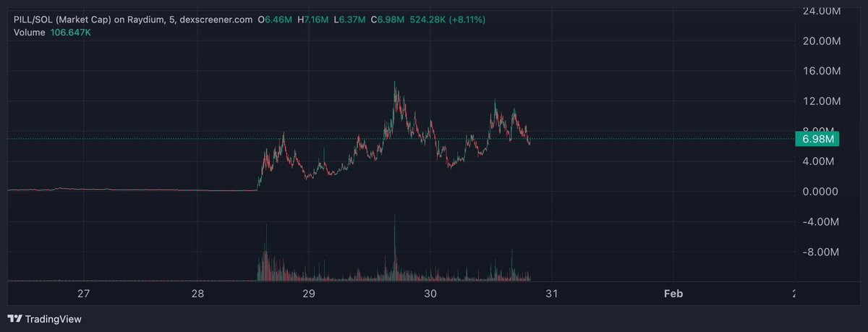The image size is (868, 332).
Task: Click the -8.00M price axis label
Action: click(822, 252)
